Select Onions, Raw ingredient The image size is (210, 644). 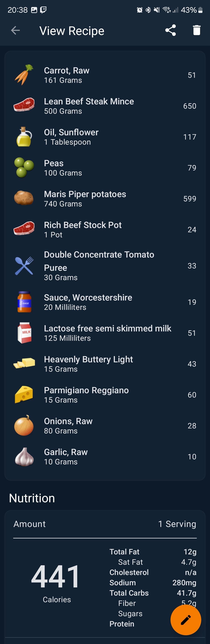(x=105, y=426)
